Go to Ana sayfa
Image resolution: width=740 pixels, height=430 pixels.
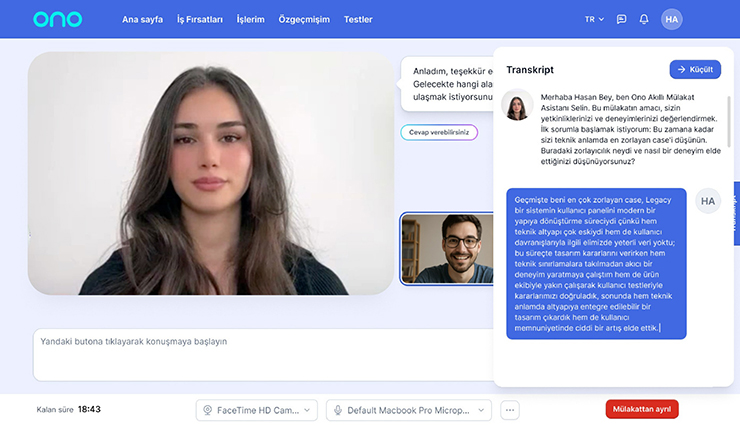[x=143, y=19]
